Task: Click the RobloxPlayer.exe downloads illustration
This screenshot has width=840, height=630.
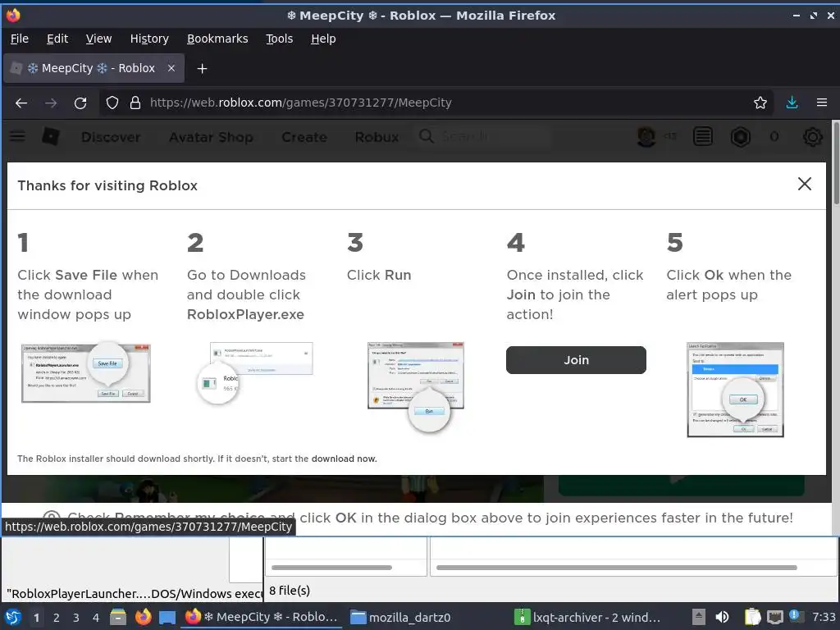Action: pyautogui.click(x=254, y=373)
